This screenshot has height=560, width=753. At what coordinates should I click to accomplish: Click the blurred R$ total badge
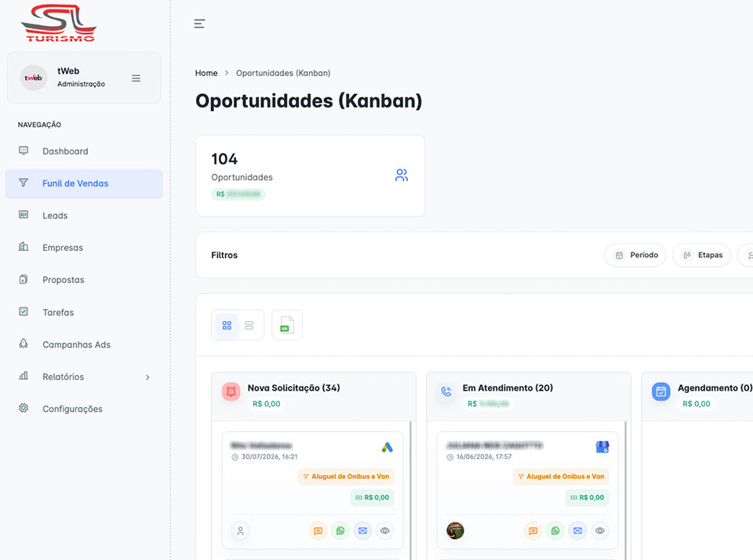point(238,194)
